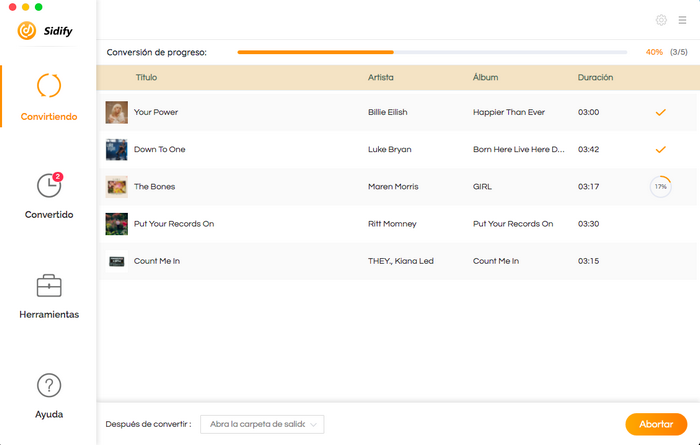Screen dimensions: 700x445
Task: Click the Sidify logo icon
Action: click(27, 30)
